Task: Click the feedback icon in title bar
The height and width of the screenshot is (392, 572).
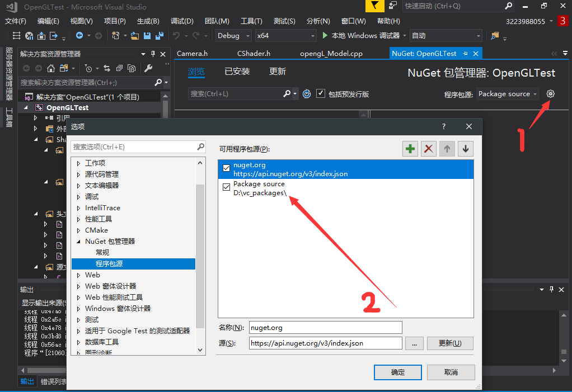Action: tap(392, 6)
